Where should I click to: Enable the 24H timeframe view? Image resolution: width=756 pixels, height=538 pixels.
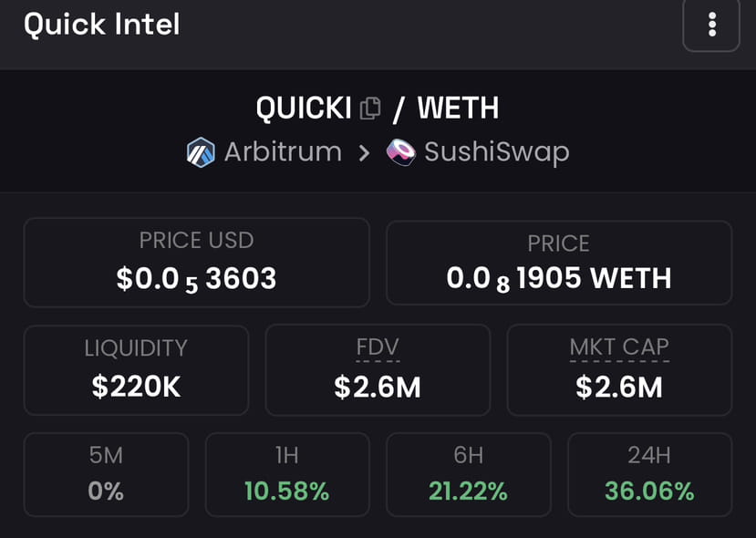(650, 474)
